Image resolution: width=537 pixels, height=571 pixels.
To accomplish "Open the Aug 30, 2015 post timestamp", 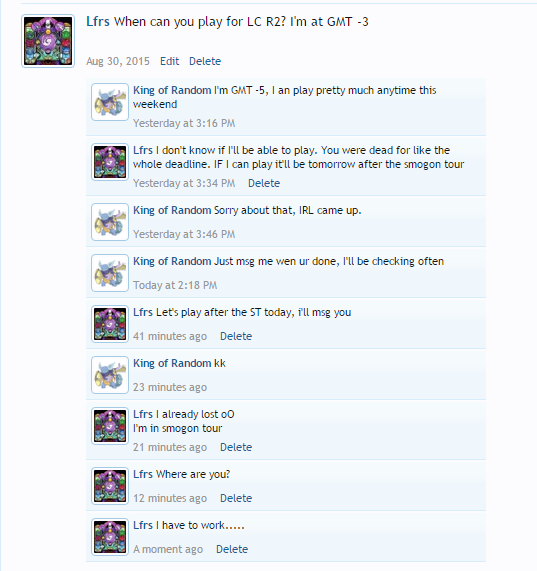I will [118, 61].
